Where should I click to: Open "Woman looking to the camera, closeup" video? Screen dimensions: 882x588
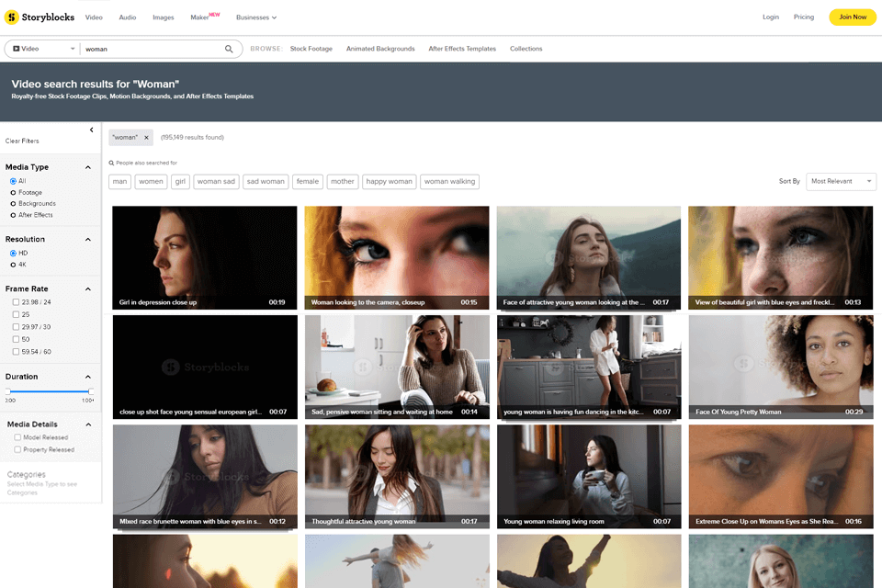pyautogui.click(x=397, y=257)
